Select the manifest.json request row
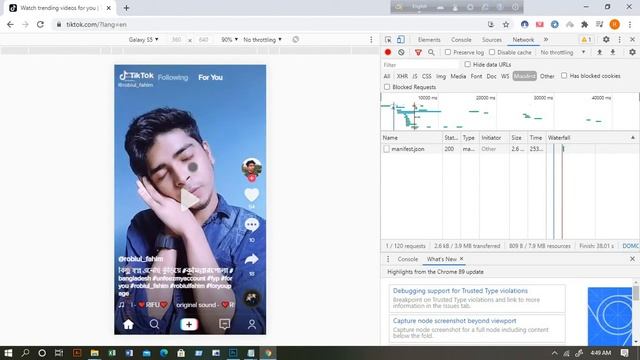640x360 pixels. 510,149
